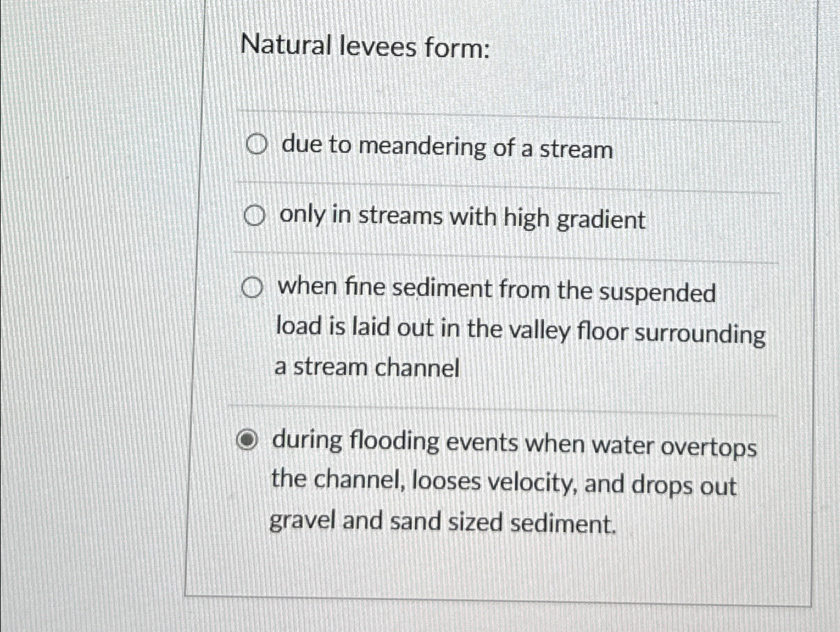Select the radio button for "only in streams with high gradient"
840x632 pixels.
(255, 215)
